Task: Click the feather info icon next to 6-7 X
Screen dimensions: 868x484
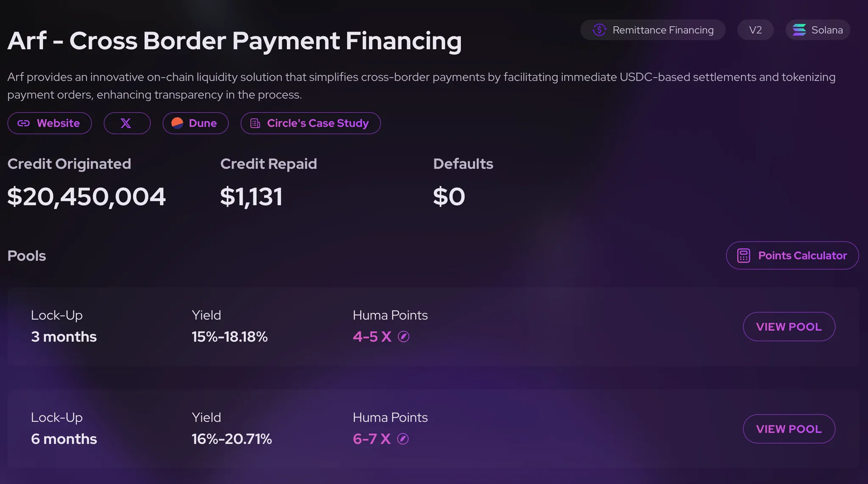Action: 403,439
